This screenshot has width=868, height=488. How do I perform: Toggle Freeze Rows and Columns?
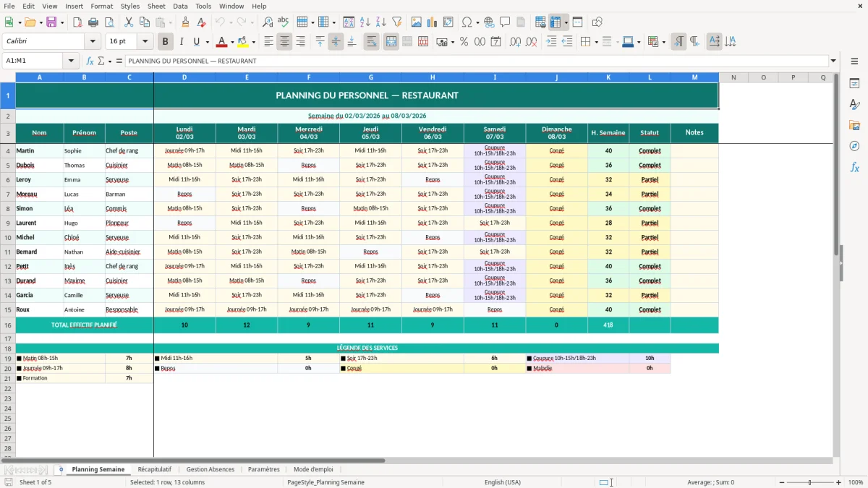[x=556, y=22]
